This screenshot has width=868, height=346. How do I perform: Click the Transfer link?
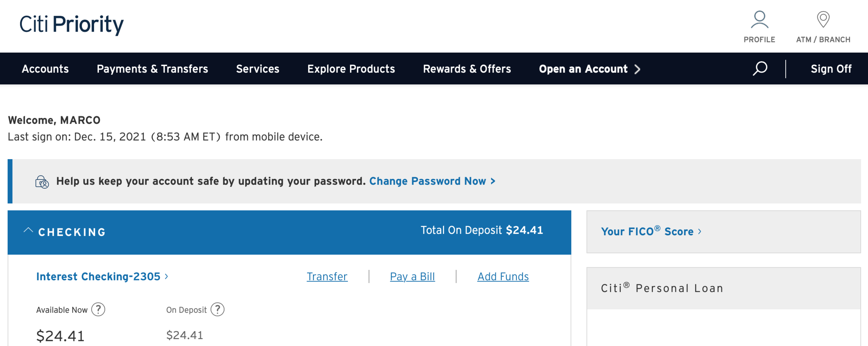(327, 277)
